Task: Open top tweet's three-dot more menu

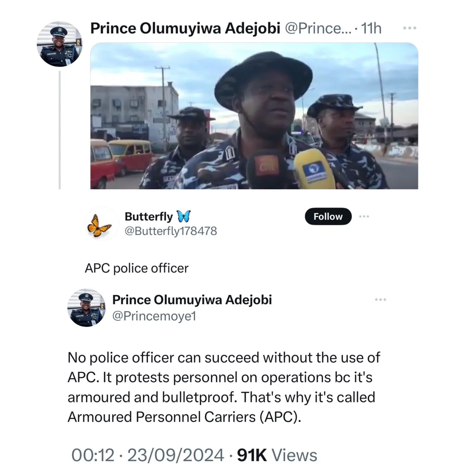Action: pos(409,28)
